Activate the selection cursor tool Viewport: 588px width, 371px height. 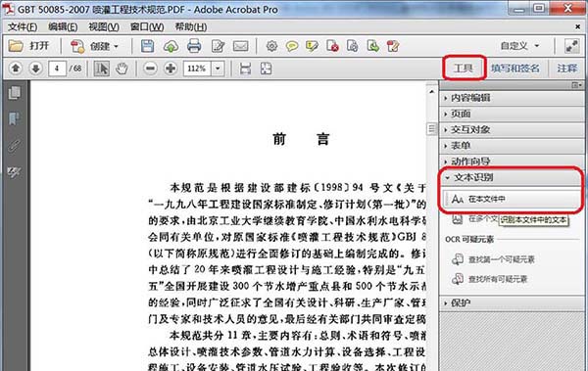(x=101, y=69)
